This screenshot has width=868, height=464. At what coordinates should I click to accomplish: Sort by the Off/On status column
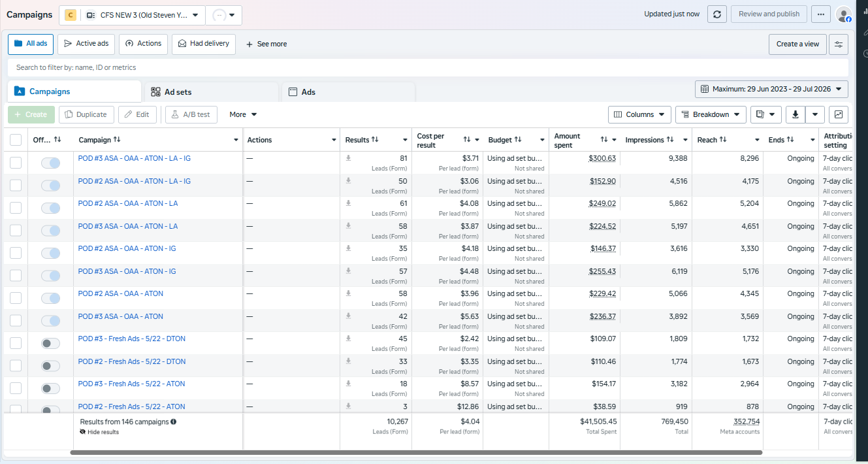(x=57, y=140)
